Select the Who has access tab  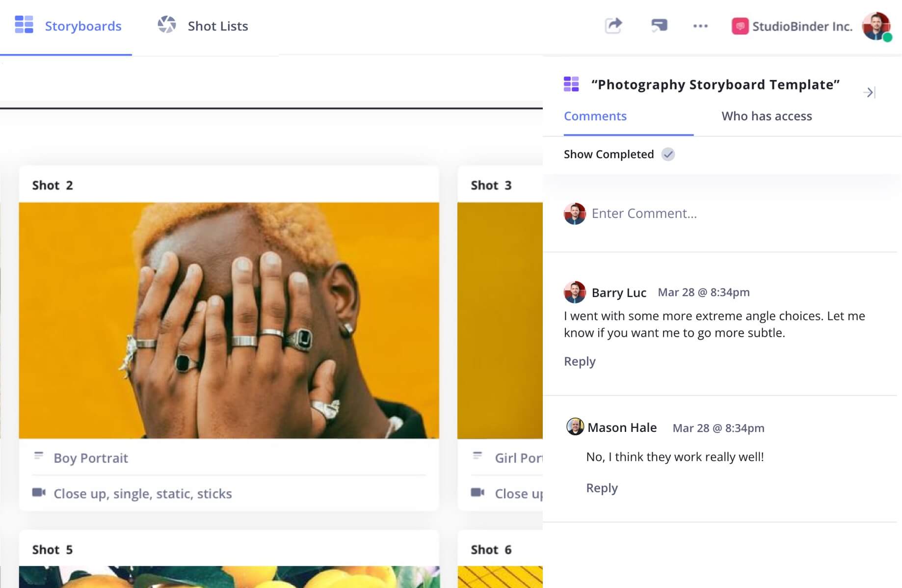(x=767, y=116)
